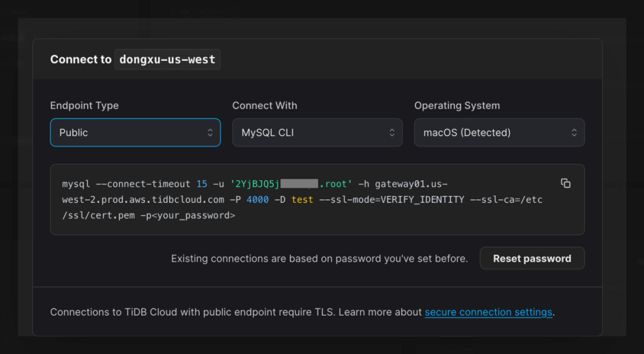Screen dimensions: 644x354
Task: Click the "Connect to" dialog heading
Action: 80,60
